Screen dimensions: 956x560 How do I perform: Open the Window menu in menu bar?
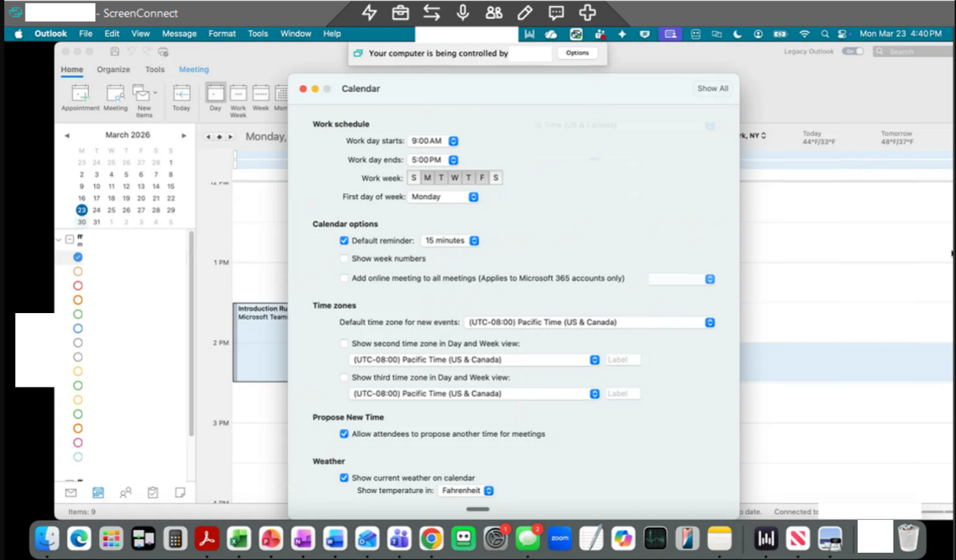tap(296, 33)
